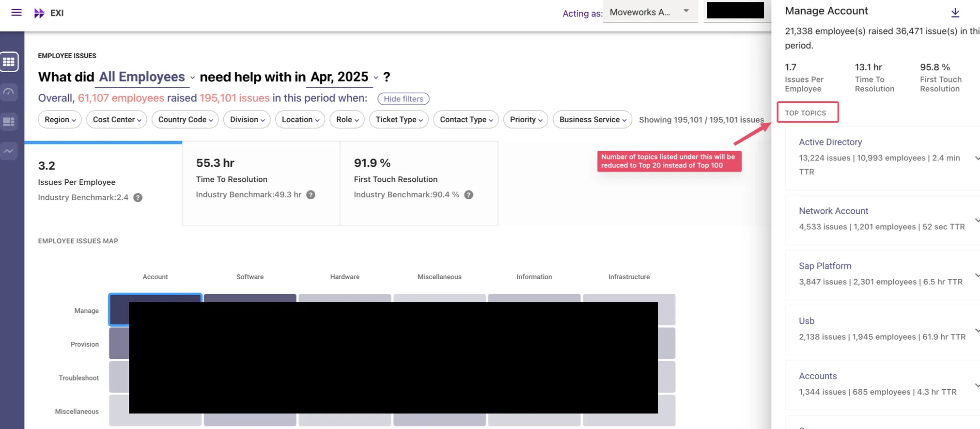Open the hamburger navigation menu
Viewport: 980px width, 429px height.
[16, 13]
